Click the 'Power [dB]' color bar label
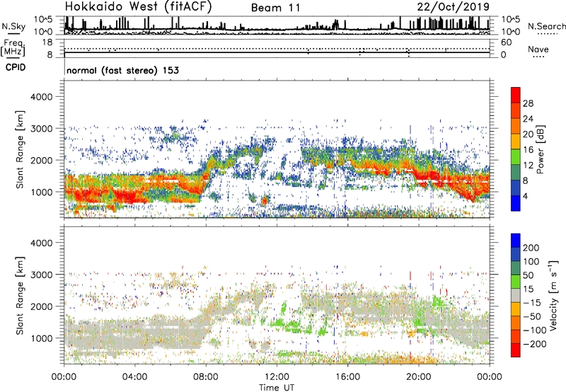 pyautogui.click(x=541, y=149)
